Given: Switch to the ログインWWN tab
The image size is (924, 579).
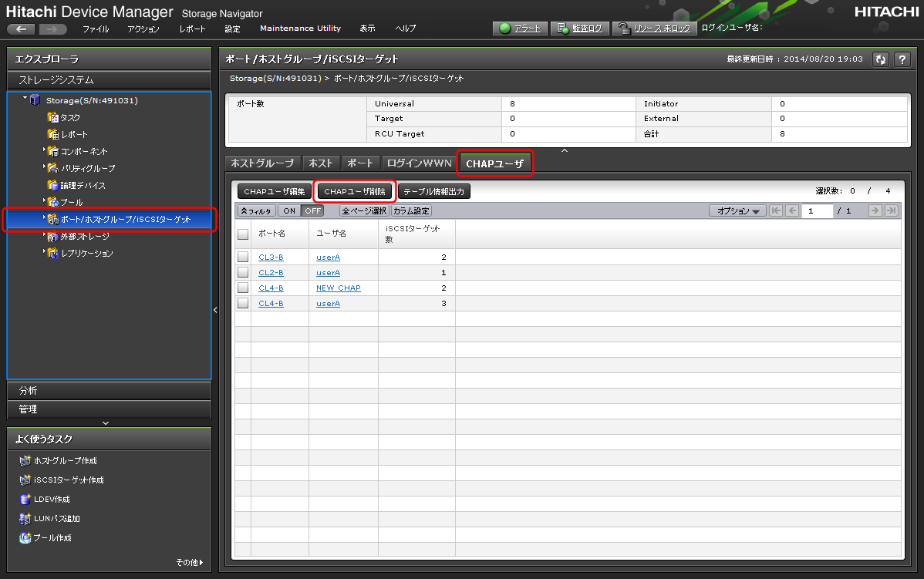Looking at the screenshot, I should pyautogui.click(x=419, y=163).
